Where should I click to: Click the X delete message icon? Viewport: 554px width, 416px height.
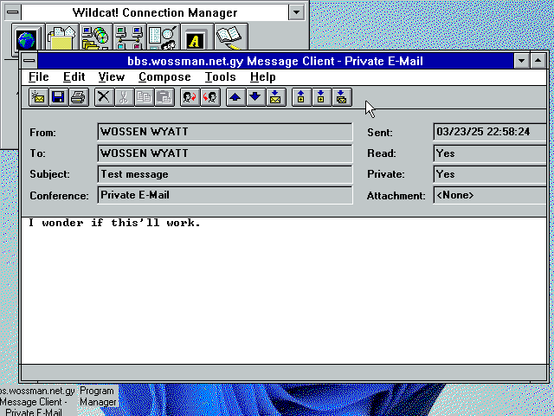104,97
